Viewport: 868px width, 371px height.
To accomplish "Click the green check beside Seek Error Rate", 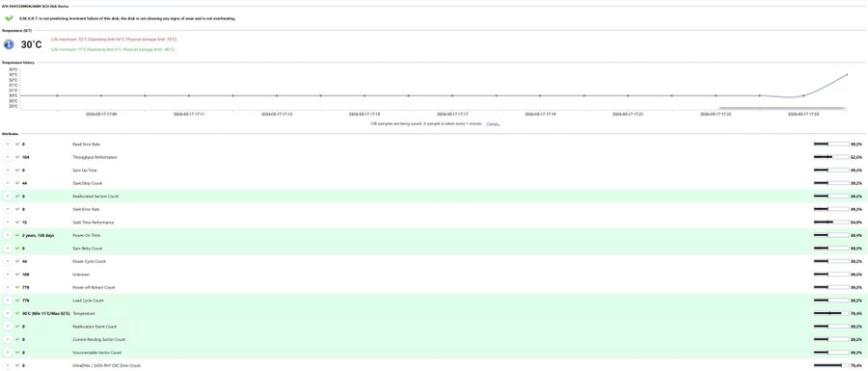I will (17, 209).
